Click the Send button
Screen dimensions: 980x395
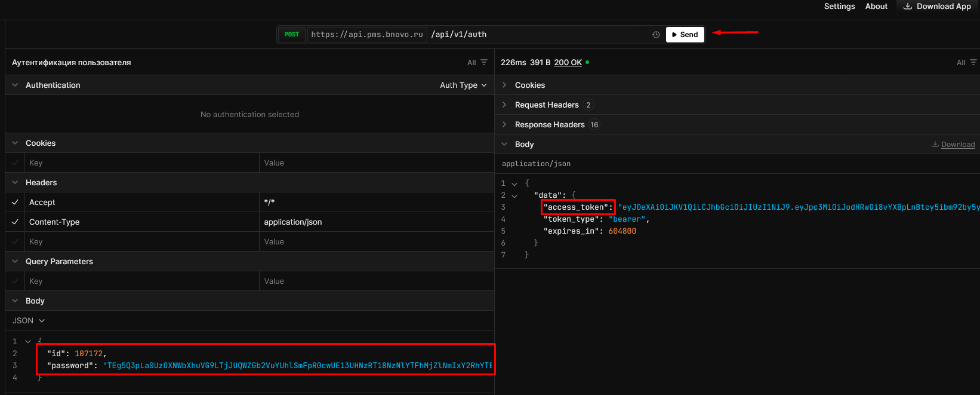point(685,35)
